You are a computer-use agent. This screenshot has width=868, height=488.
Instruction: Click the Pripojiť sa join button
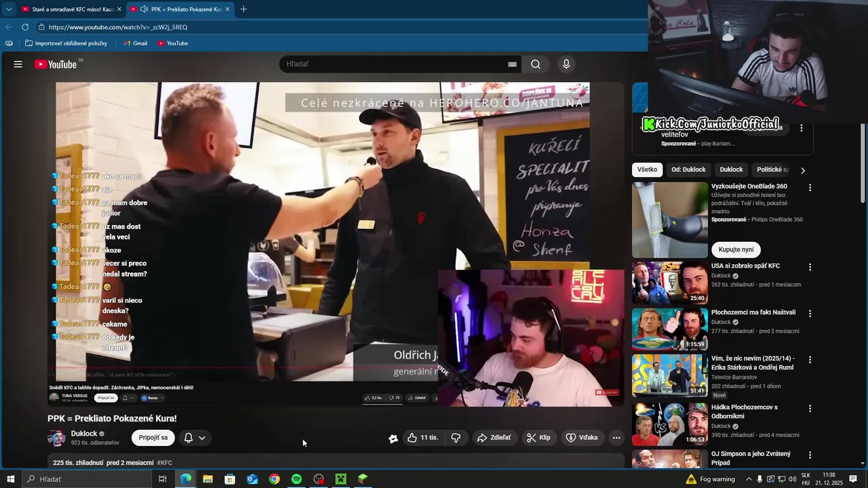(153, 438)
